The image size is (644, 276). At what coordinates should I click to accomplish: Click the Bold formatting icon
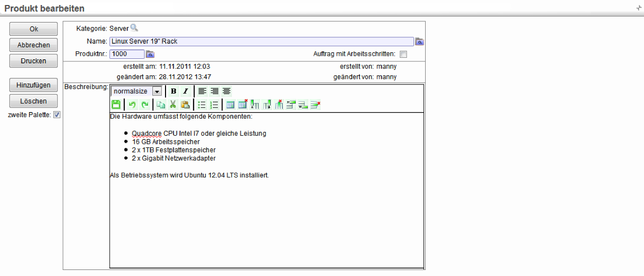(174, 91)
